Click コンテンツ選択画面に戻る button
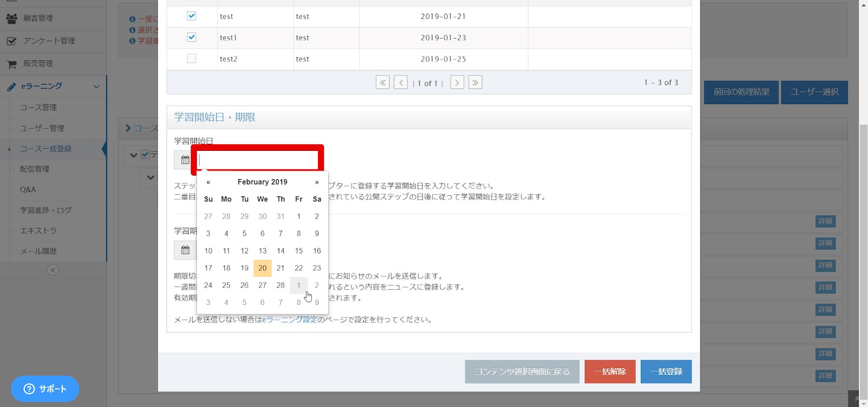This screenshot has height=407, width=868. (x=522, y=372)
